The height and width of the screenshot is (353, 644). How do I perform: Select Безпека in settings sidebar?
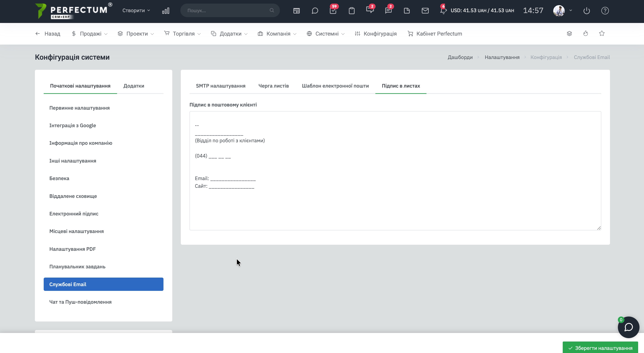click(59, 178)
